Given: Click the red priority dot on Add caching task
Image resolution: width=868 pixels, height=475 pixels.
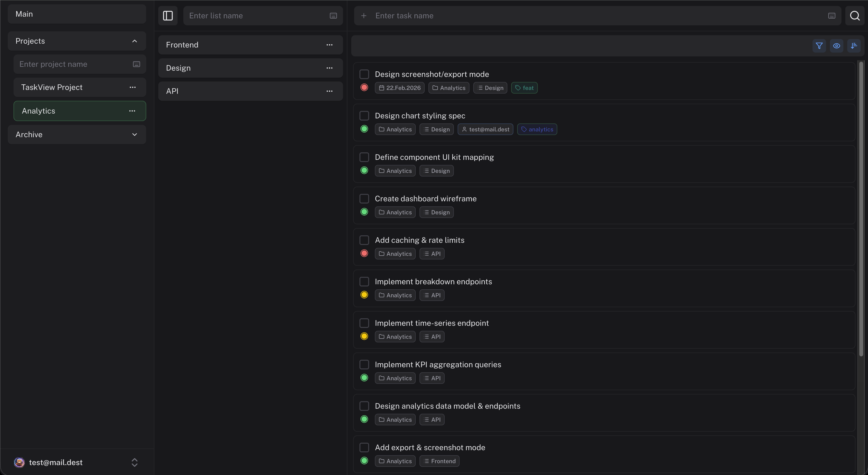Looking at the screenshot, I should (x=364, y=253).
